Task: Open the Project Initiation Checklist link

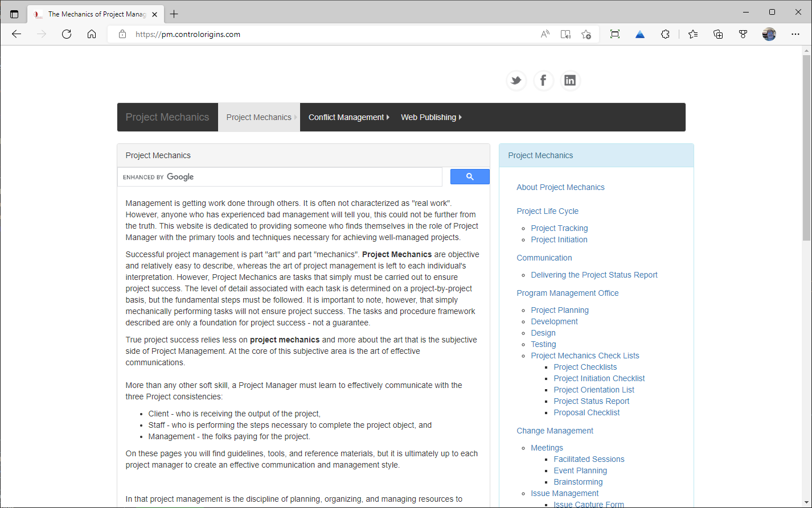Action: [599, 378]
